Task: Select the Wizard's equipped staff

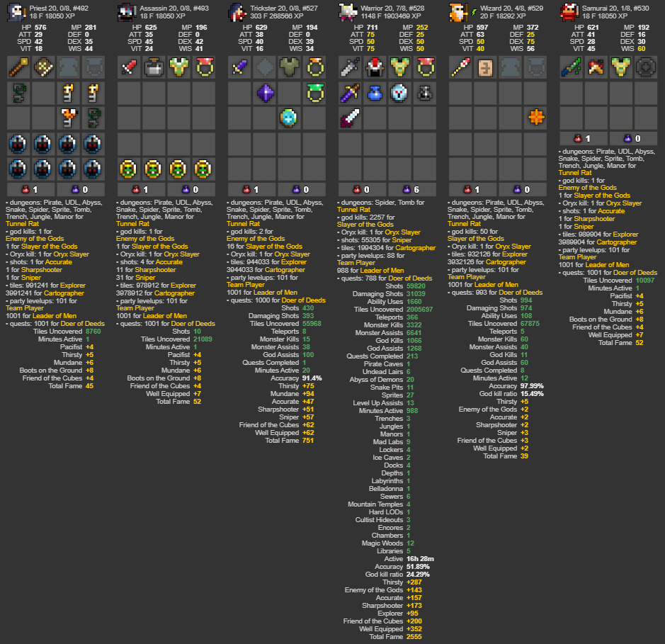Action: point(460,67)
